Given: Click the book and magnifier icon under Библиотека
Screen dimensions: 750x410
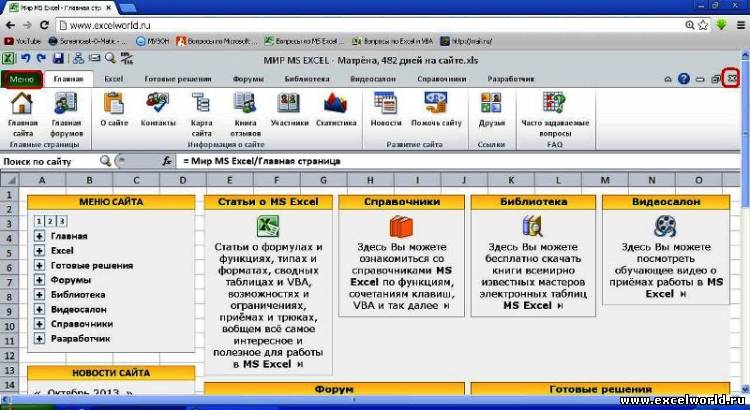Looking at the screenshot, I should (533, 226).
